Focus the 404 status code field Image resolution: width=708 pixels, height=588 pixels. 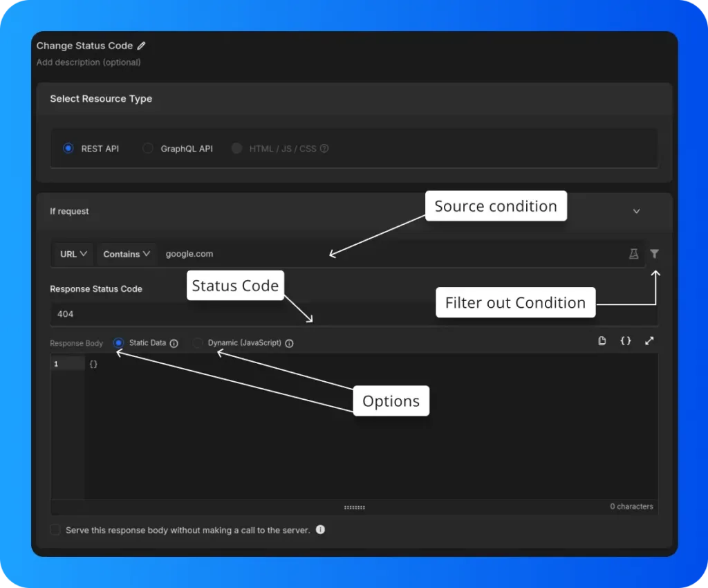click(354, 314)
